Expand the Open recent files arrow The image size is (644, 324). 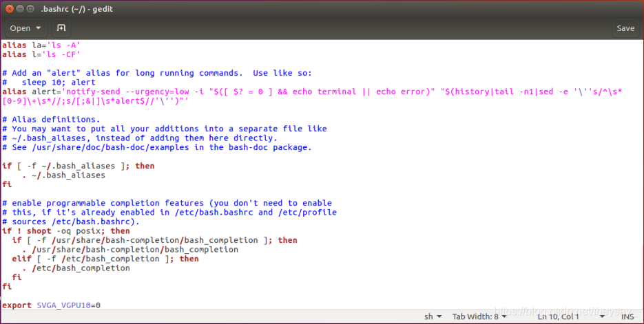(x=38, y=28)
